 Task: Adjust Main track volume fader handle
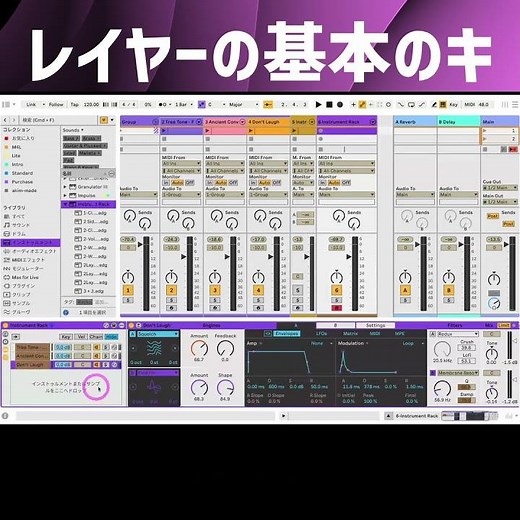pyautogui.click(x=506, y=244)
